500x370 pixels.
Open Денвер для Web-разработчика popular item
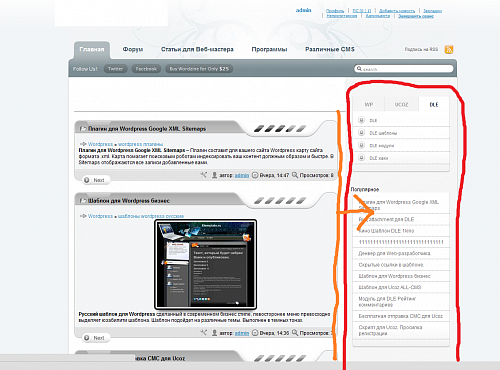tap(394, 253)
